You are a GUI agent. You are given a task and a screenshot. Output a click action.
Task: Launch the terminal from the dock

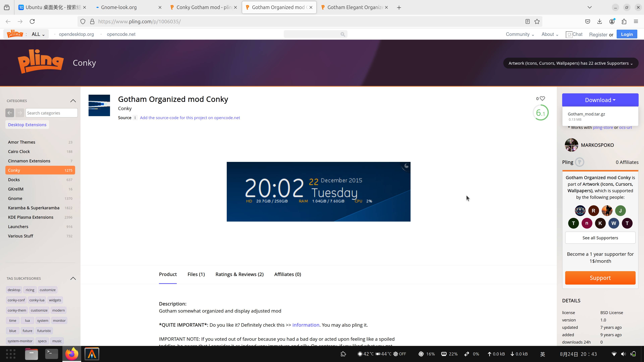coord(51,354)
